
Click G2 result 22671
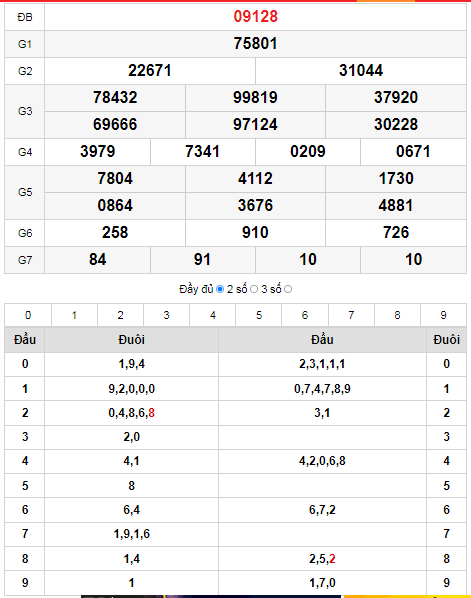click(x=150, y=71)
